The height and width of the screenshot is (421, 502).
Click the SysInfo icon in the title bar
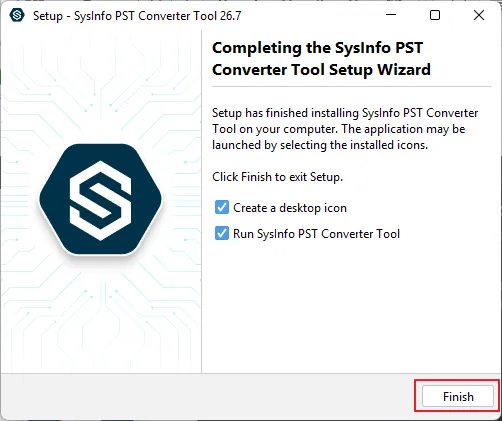[x=17, y=15]
